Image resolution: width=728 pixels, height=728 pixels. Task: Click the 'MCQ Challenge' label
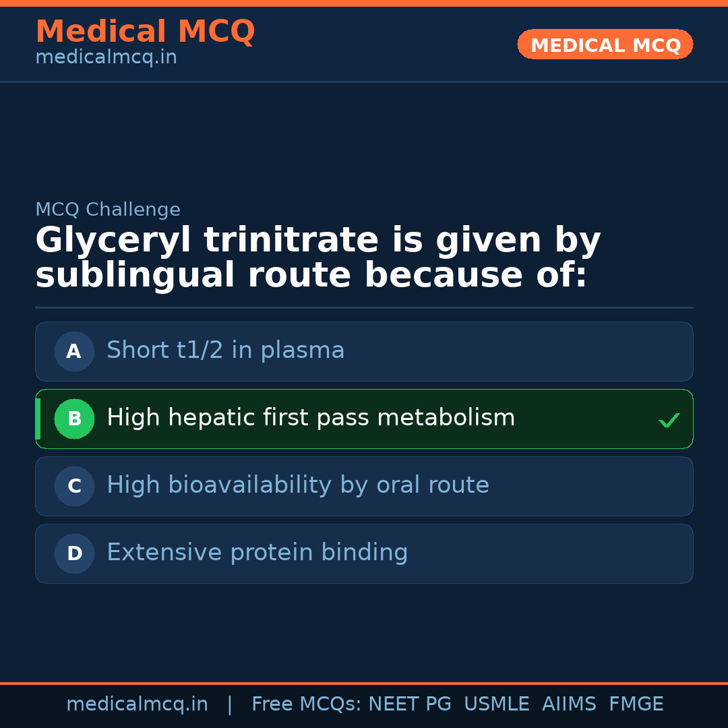click(x=108, y=210)
